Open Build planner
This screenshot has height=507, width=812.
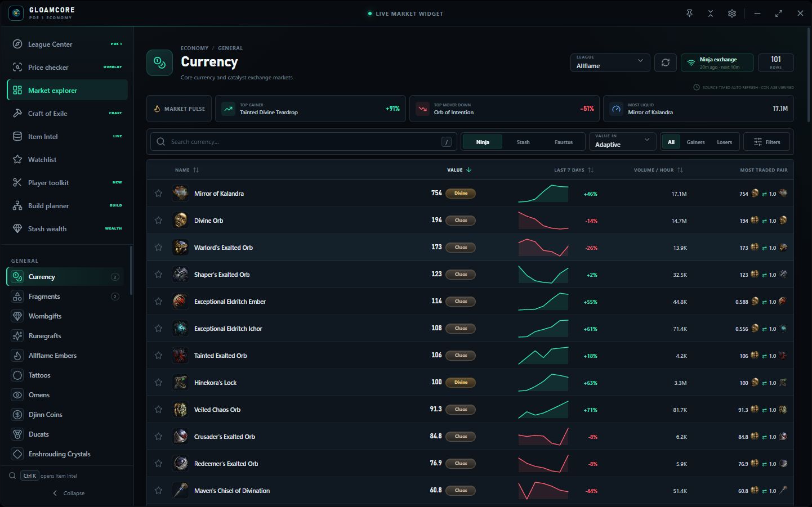coord(68,205)
